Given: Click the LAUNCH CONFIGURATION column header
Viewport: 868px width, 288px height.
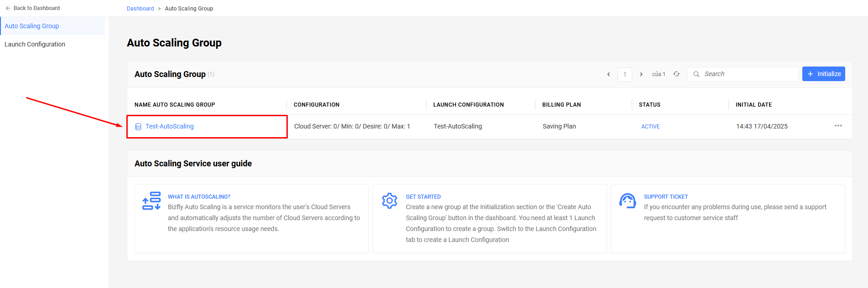Looking at the screenshot, I should (x=468, y=105).
